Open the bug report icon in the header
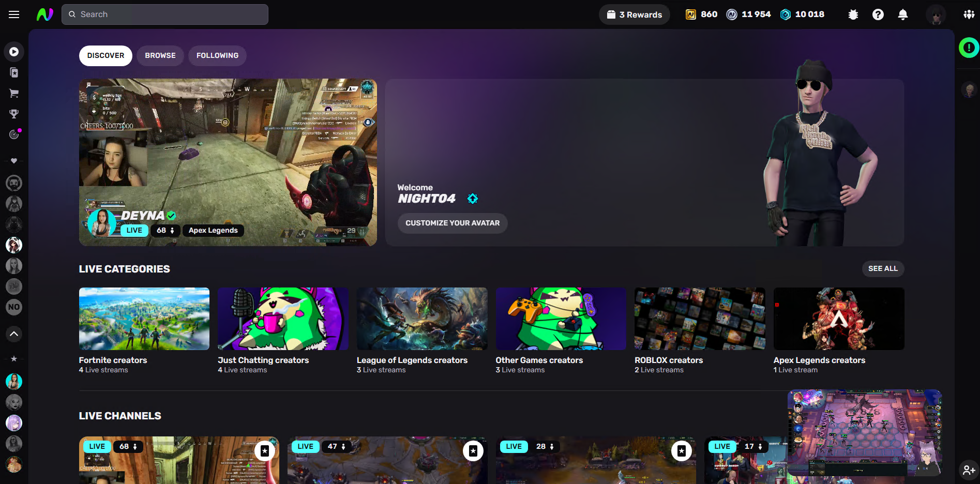The width and height of the screenshot is (980, 484). [x=853, y=14]
